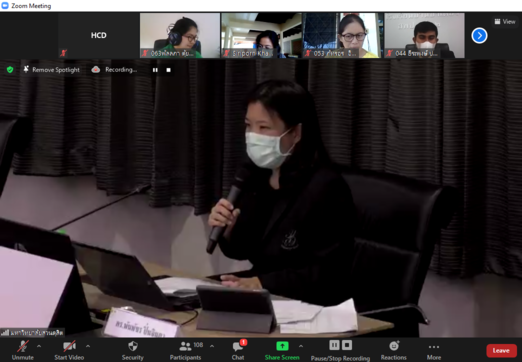Click the green encryption shield icon

click(x=10, y=70)
